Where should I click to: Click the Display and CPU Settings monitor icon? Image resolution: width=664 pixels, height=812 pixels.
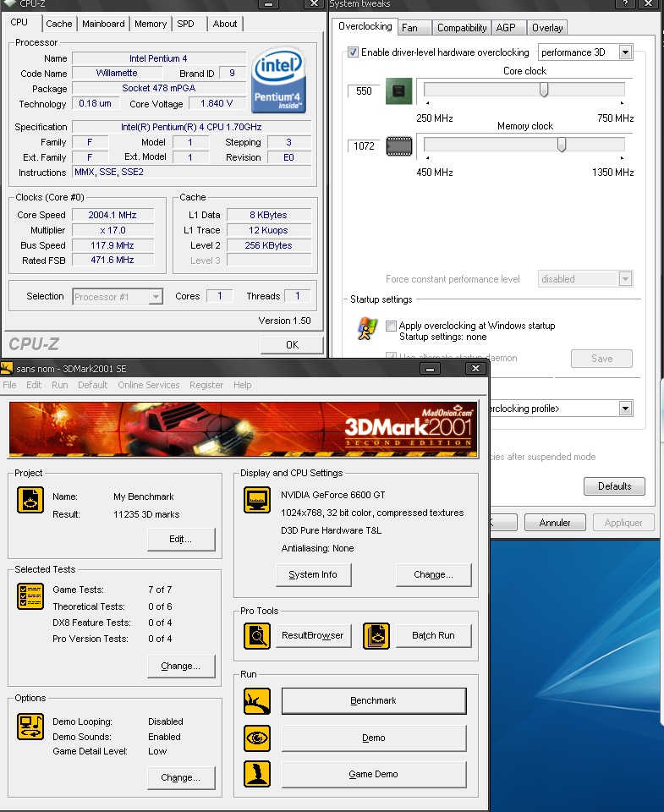click(x=257, y=500)
